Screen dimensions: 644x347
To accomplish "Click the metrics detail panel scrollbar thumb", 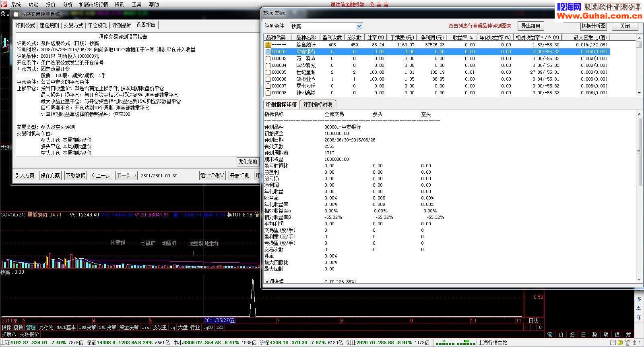I will click(639, 152).
